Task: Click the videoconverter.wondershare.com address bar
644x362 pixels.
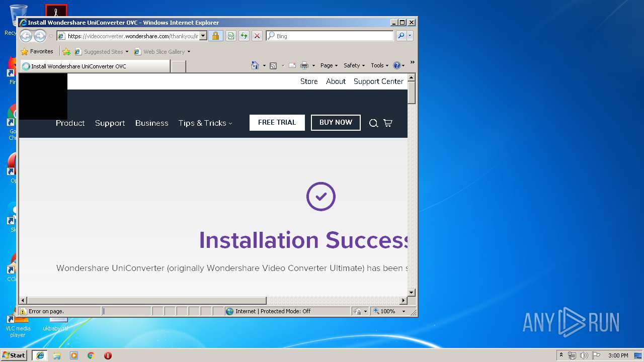Action: (128, 36)
